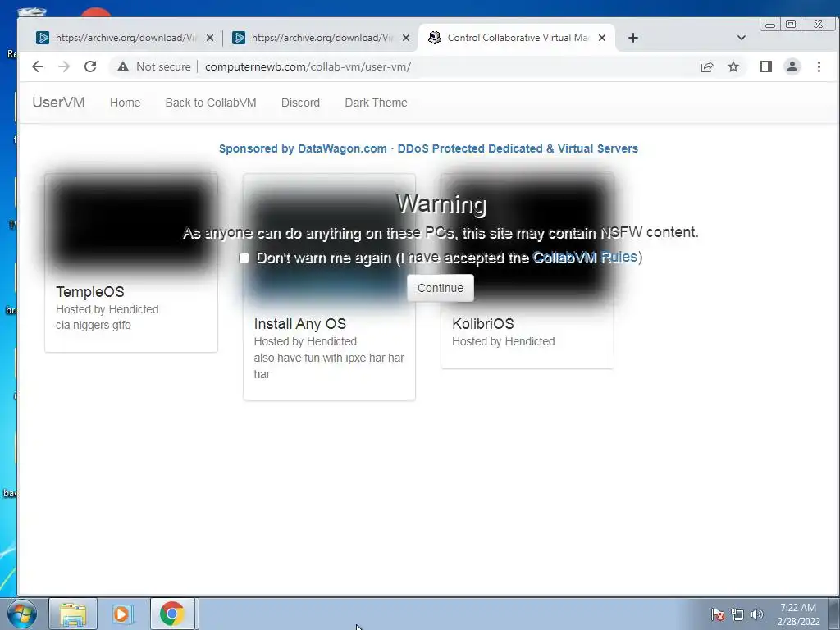Viewport: 840px width, 630px height.
Task: Open Chrome three-dot menu
Action: [x=819, y=66]
